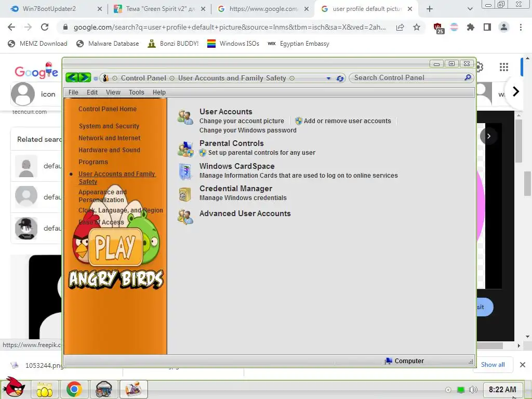The height and width of the screenshot is (399, 532).
Task: Open System and Security category
Action: pyautogui.click(x=109, y=126)
